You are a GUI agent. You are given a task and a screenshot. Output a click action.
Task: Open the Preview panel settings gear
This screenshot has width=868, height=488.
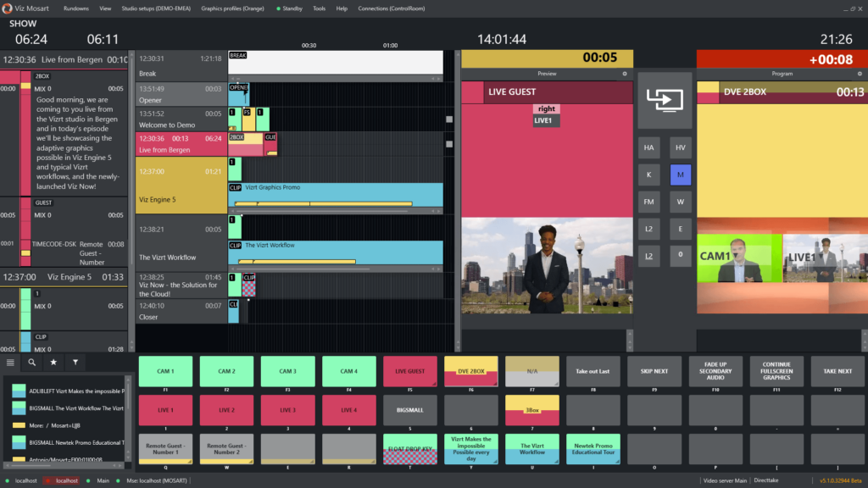point(624,74)
